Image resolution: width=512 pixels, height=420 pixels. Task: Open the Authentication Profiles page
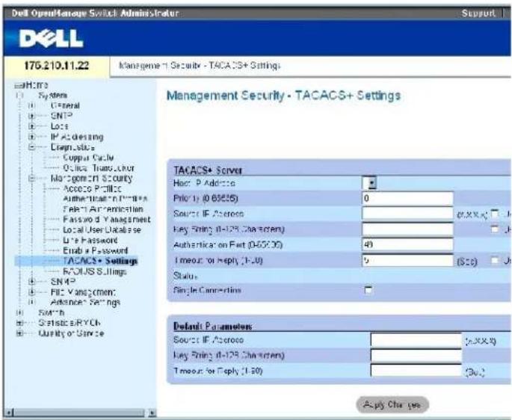click(105, 199)
